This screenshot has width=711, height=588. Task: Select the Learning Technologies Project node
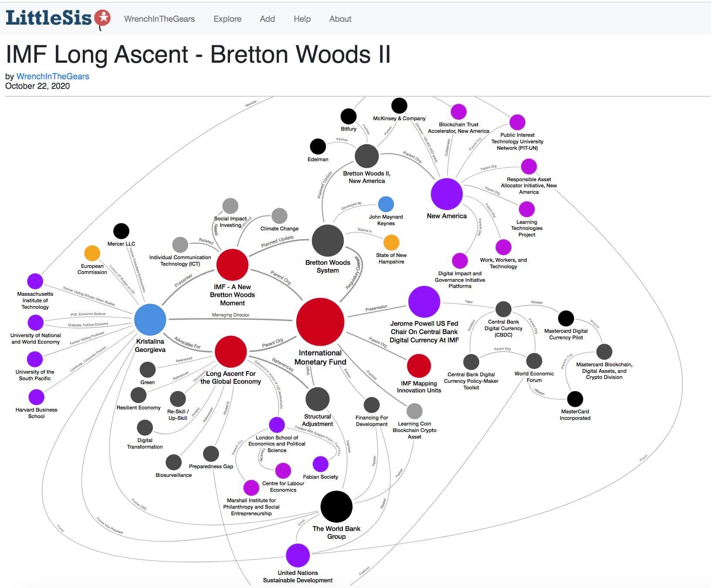tap(527, 210)
